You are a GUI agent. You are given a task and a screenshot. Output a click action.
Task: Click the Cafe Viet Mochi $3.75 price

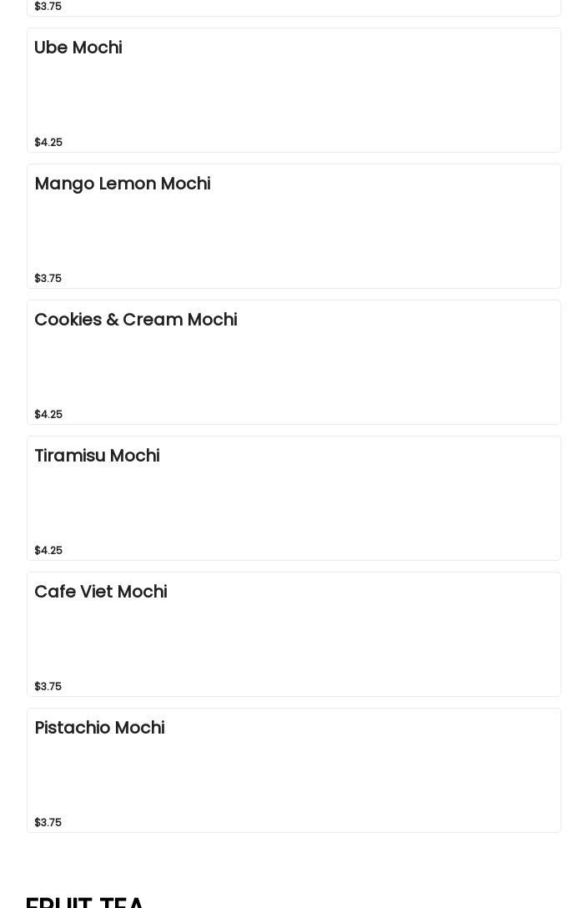pyautogui.click(x=48, y=687)
